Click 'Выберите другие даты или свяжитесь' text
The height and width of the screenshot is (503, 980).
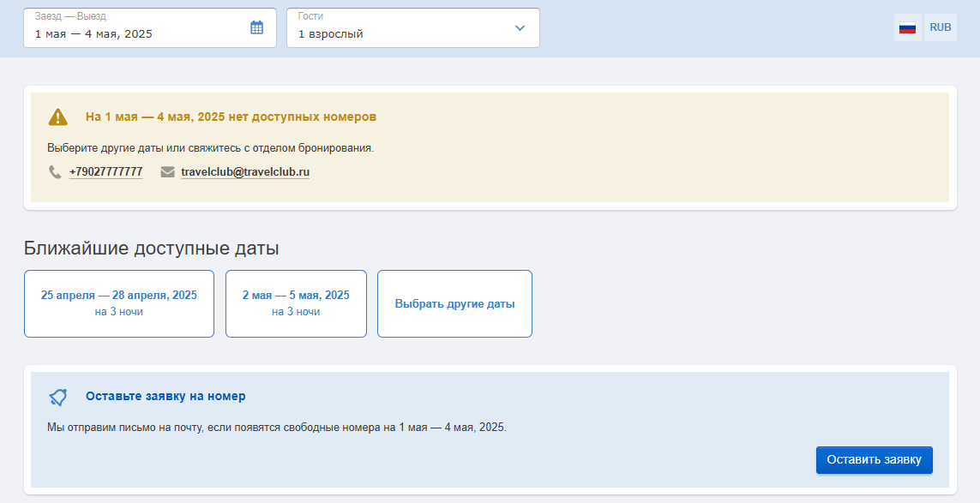211,148
